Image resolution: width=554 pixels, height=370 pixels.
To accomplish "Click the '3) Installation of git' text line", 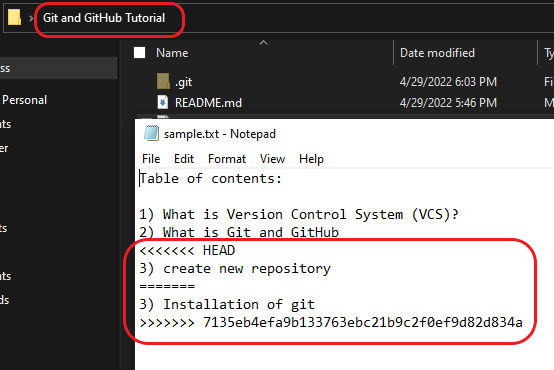I will (227, 304).
